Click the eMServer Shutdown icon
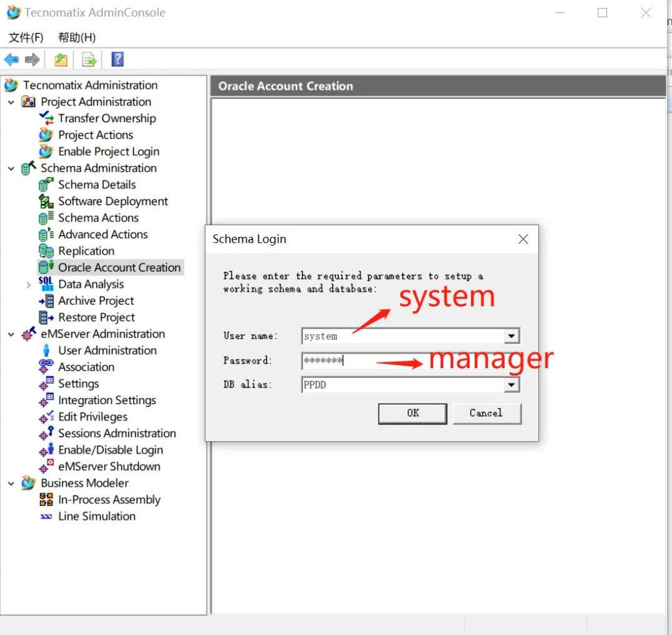The height and width of the screenshot is (635, 672). pos(46,466)
